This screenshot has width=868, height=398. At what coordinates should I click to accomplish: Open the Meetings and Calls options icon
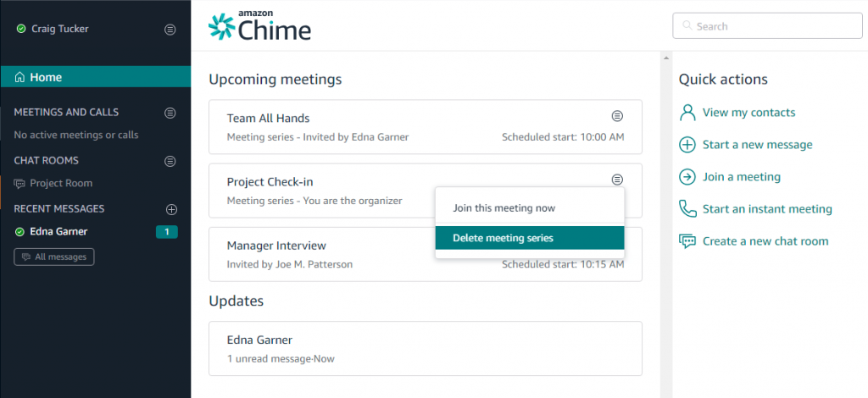coord(170,113)
